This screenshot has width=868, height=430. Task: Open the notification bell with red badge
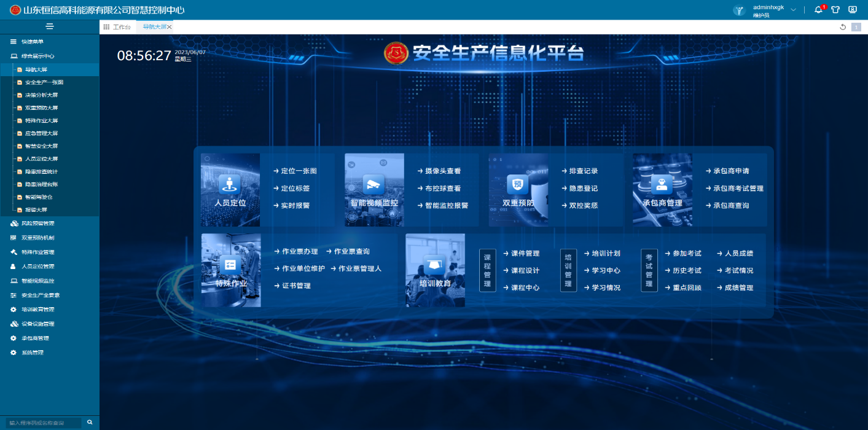pyautogui.click(x=818, y=10)
